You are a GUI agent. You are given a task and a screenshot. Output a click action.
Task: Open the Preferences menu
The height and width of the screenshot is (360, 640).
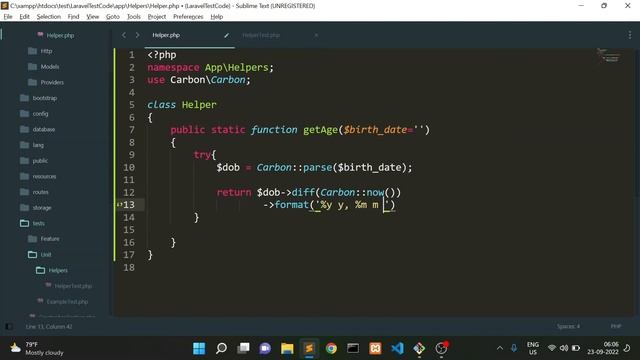(188, 17)
